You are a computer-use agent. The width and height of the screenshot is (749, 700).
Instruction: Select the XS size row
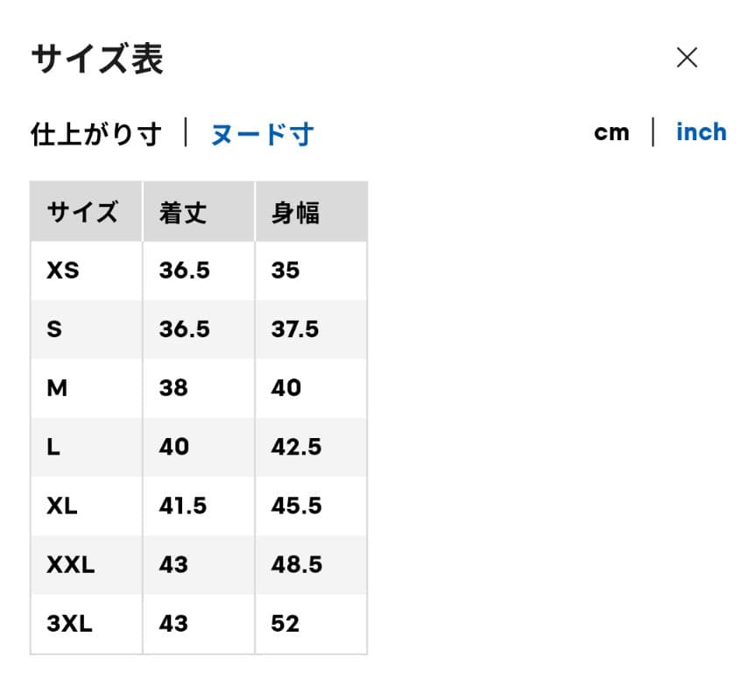pyautogui.click(x=199, y=271)
